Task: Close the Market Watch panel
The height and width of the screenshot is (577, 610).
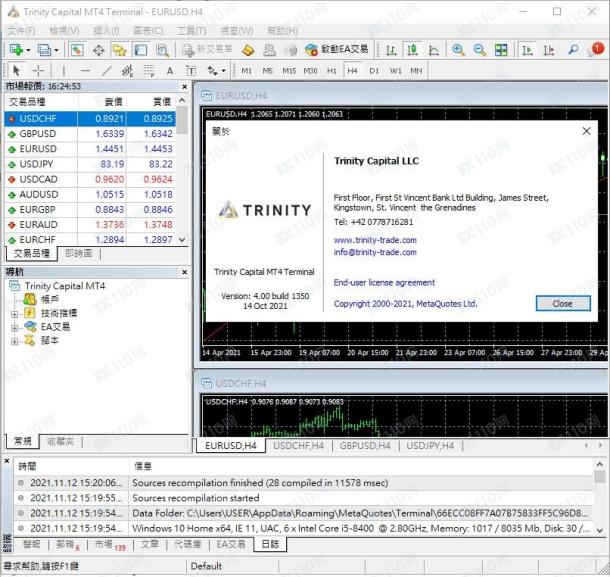Action: click(184, 86)
